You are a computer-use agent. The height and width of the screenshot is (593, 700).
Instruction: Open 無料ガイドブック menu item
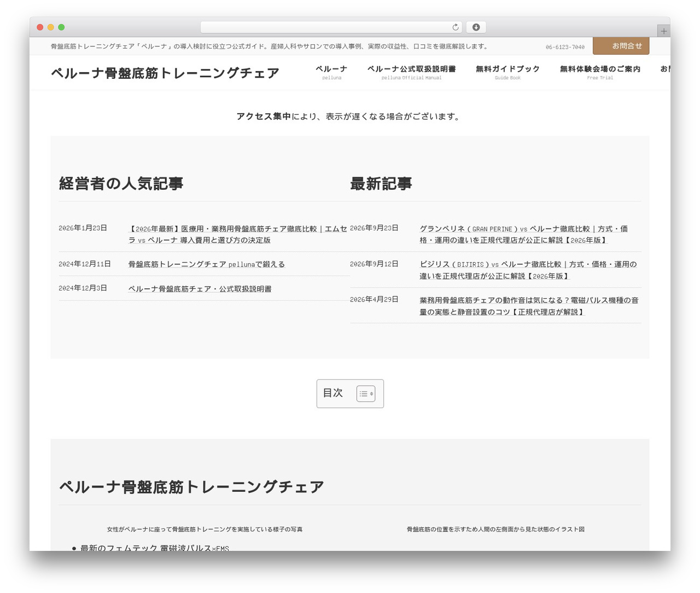[507, 72]
